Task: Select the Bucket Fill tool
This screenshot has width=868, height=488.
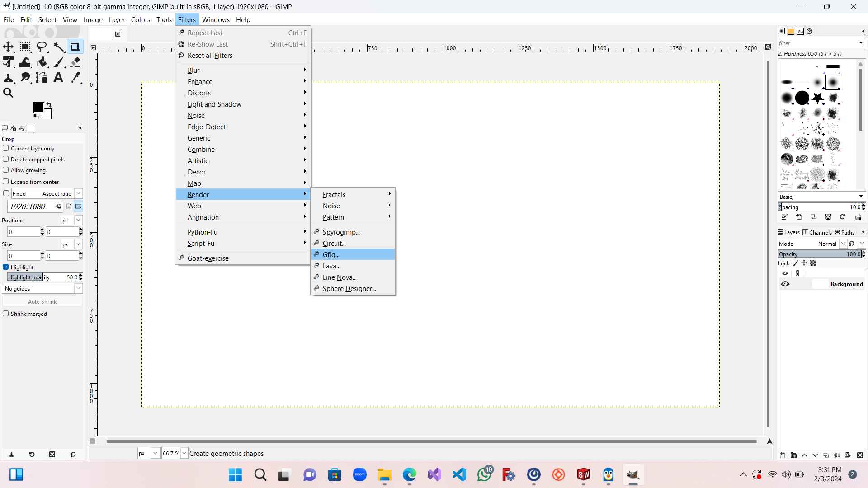Action: (x=42, y=62)
